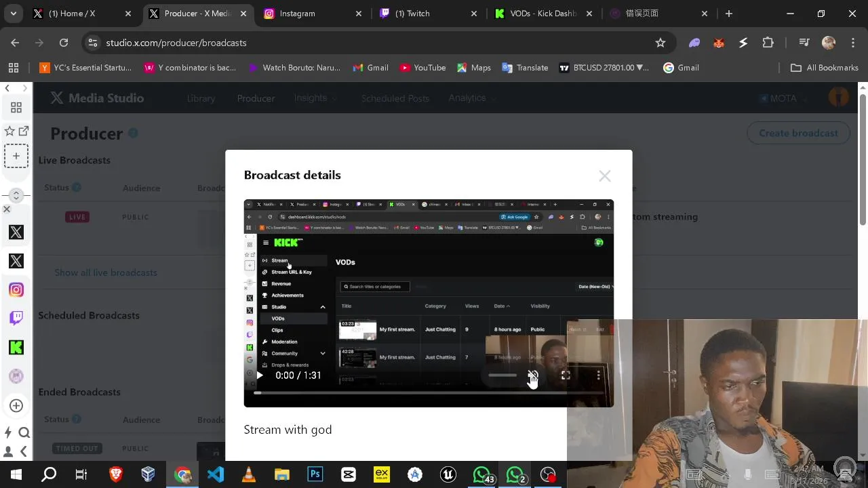Open the Y combinator is back bookmark
868x488 pixels.
click(190, 68)
